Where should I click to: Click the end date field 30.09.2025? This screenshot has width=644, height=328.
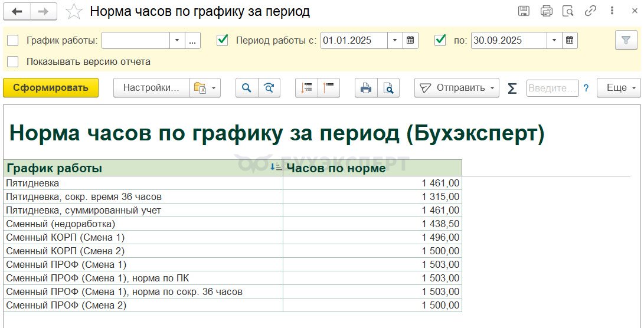[x=509, y=40]
